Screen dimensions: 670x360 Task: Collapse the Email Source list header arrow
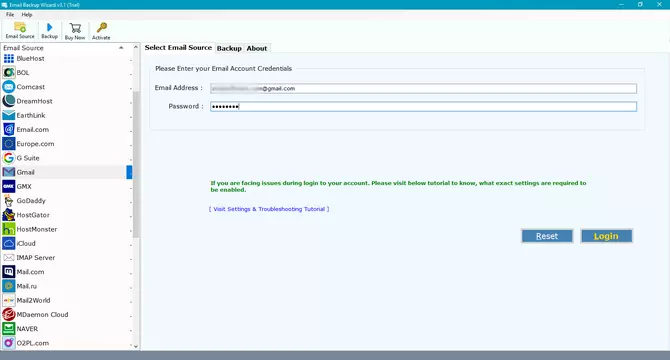click(x=121, y=48)
